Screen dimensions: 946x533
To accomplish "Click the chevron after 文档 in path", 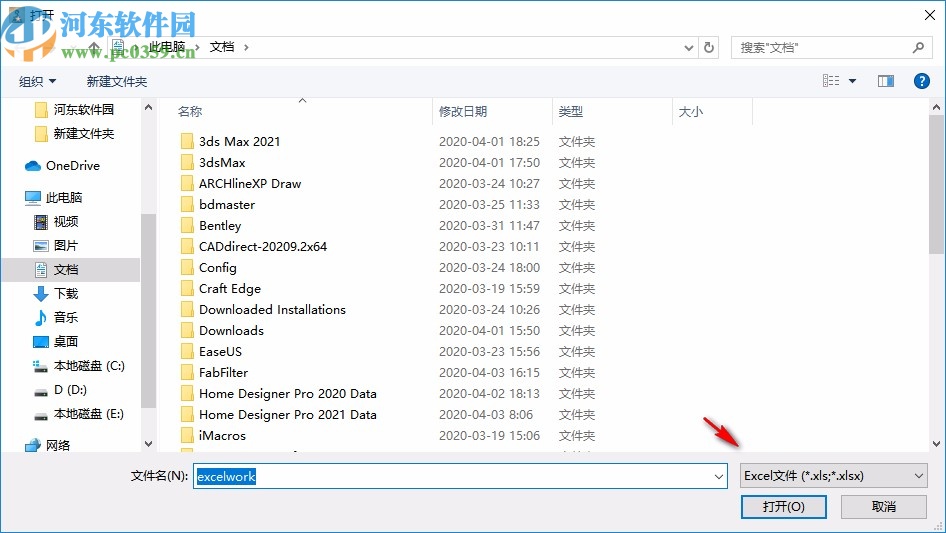I will pos(246,47).
